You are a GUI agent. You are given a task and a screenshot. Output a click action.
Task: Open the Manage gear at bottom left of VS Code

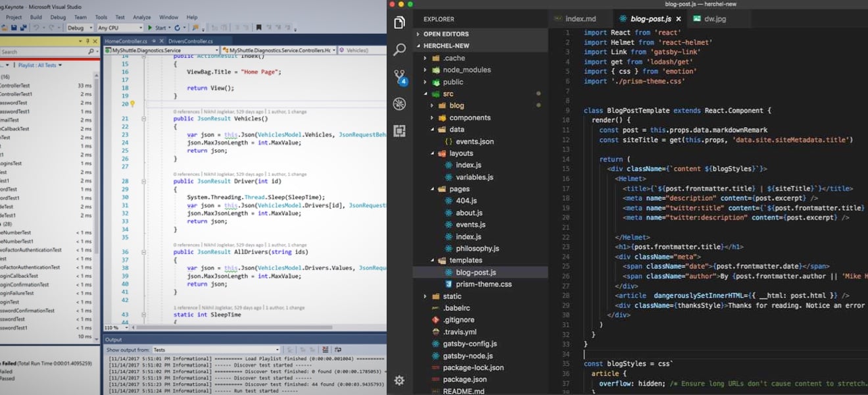pyautogui.click(x=399, y=380)
